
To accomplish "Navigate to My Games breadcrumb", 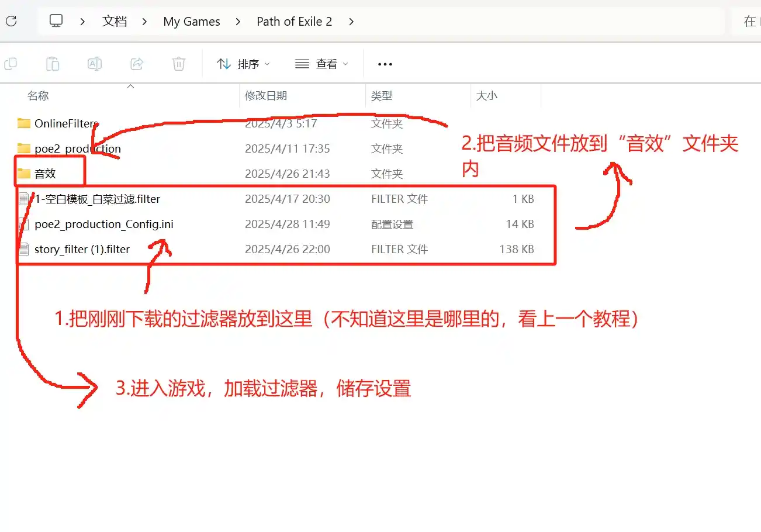I will pyautogui.click(x=192, y=22).
